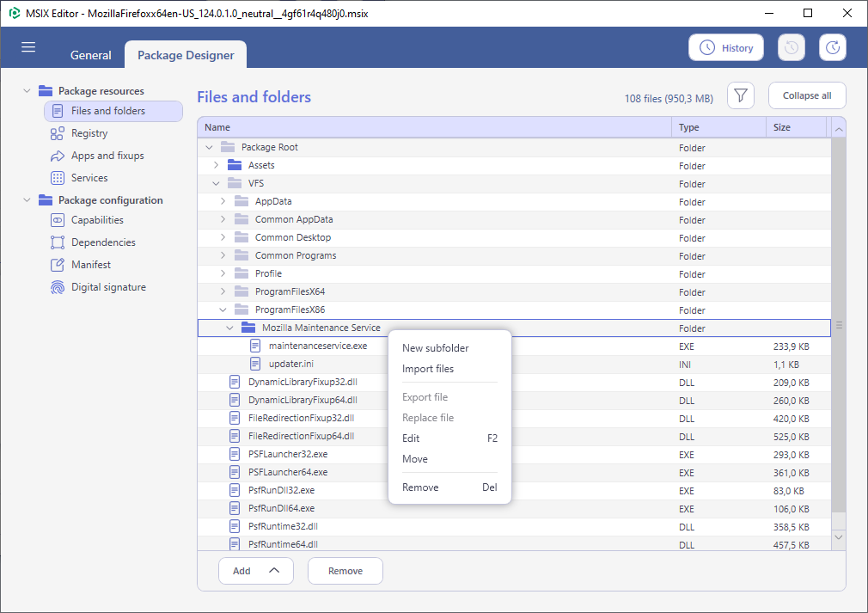
Task: Click the Package configuration folder icon
Action: [x=46, y=200]
